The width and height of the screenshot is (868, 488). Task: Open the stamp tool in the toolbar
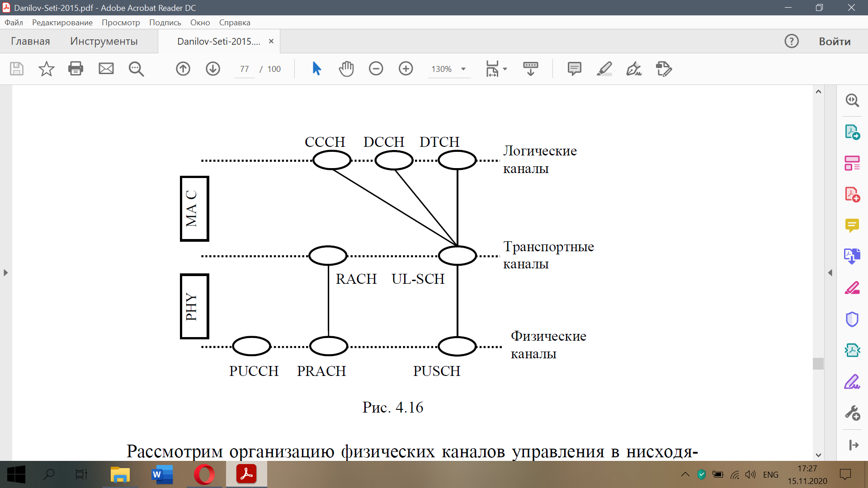point(664,69)
